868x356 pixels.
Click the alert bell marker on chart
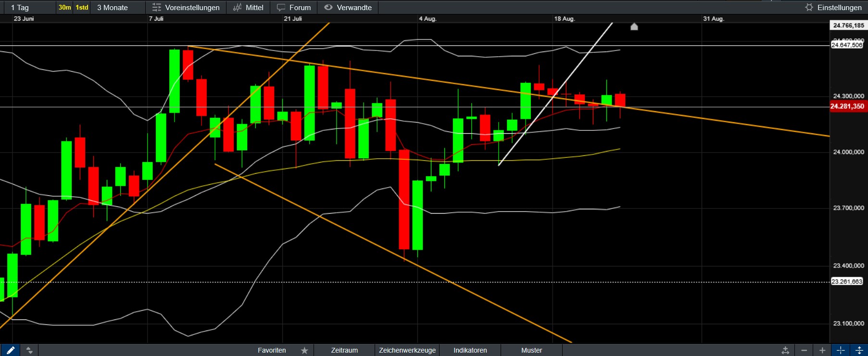(634, 26)
